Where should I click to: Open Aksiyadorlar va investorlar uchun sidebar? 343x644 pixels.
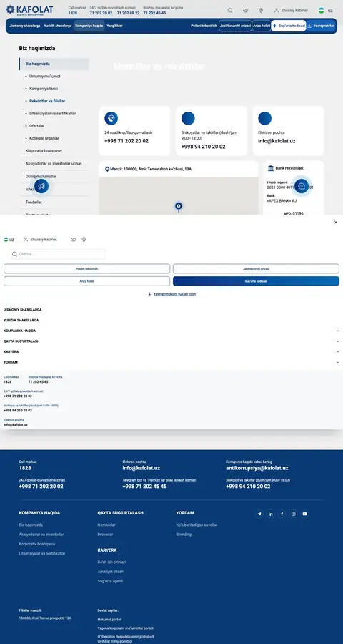[x=54, y=163]
